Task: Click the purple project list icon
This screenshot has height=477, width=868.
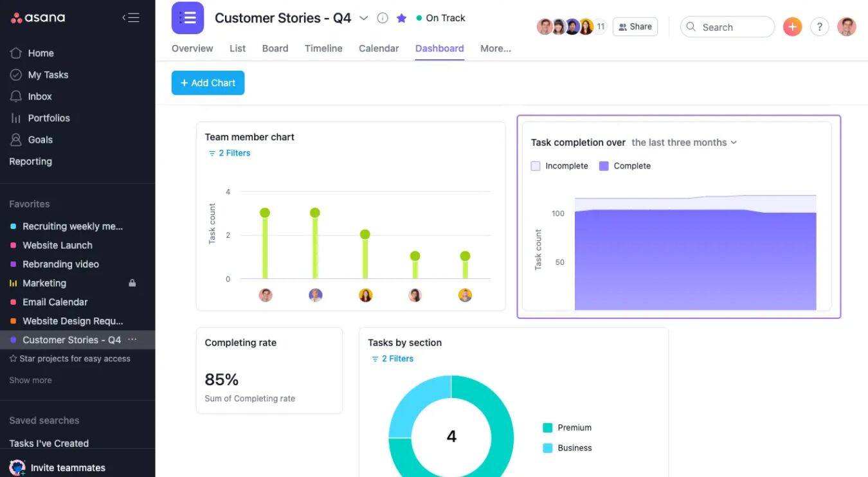Action: [x=188, y=18]
